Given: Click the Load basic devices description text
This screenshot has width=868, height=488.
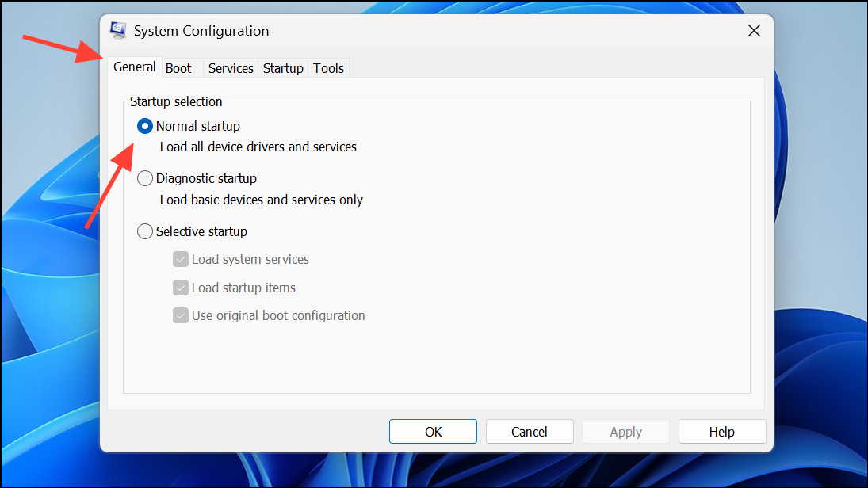Looking at the screenshot, I should click(x=261, y=200).
